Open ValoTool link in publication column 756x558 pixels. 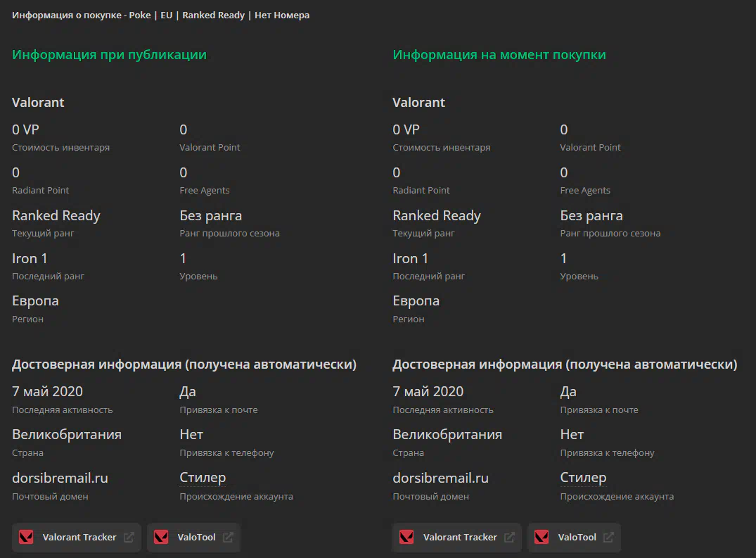193,538
